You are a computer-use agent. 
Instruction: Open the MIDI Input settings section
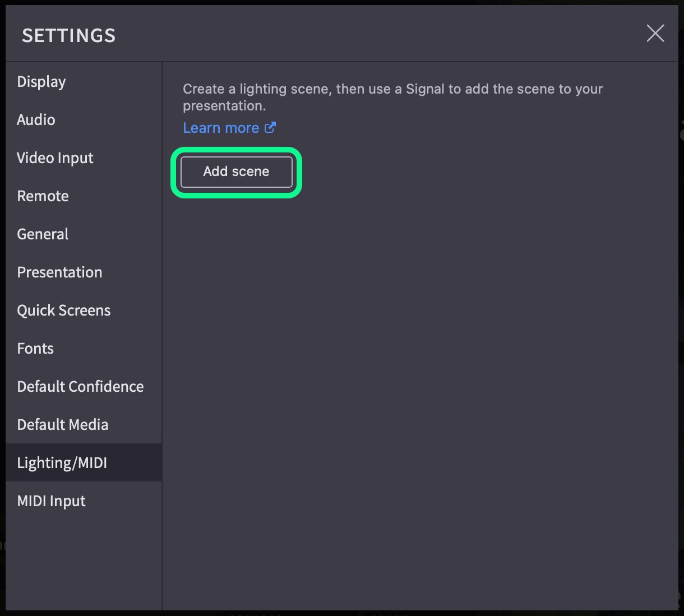[84, 501]
